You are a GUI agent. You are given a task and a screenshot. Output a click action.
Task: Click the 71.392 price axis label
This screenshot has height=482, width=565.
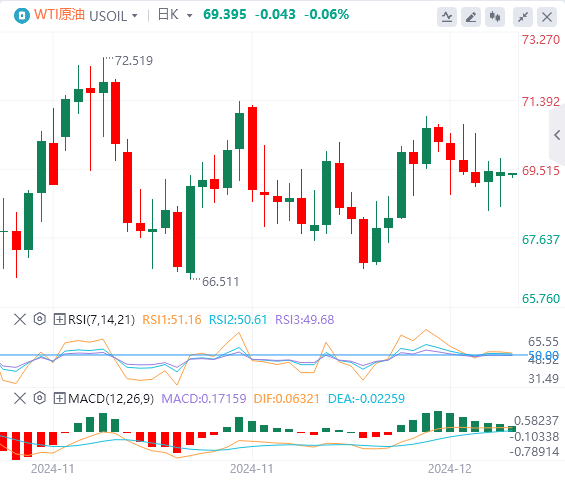[x=541, y=102]
